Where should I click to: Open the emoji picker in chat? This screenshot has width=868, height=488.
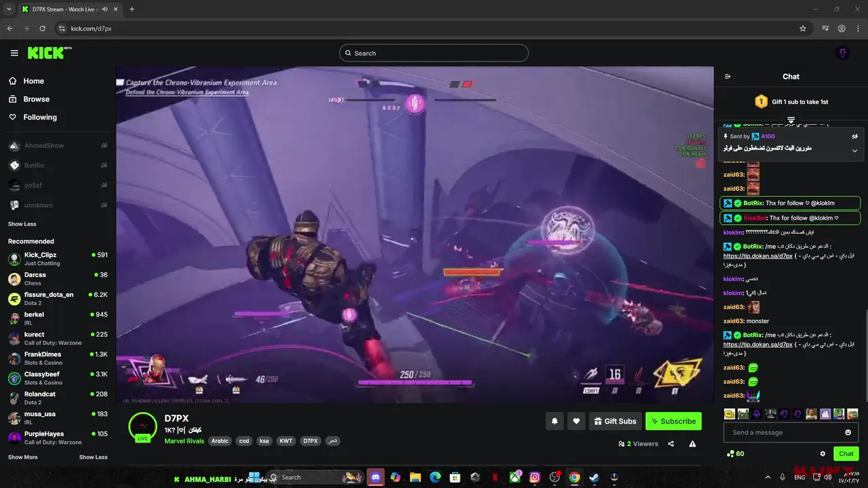848,432
